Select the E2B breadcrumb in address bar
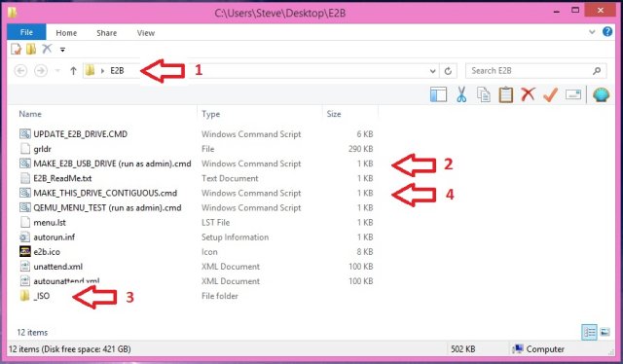Viewport: 623px width, 364px height. click(x=117, y=71)
